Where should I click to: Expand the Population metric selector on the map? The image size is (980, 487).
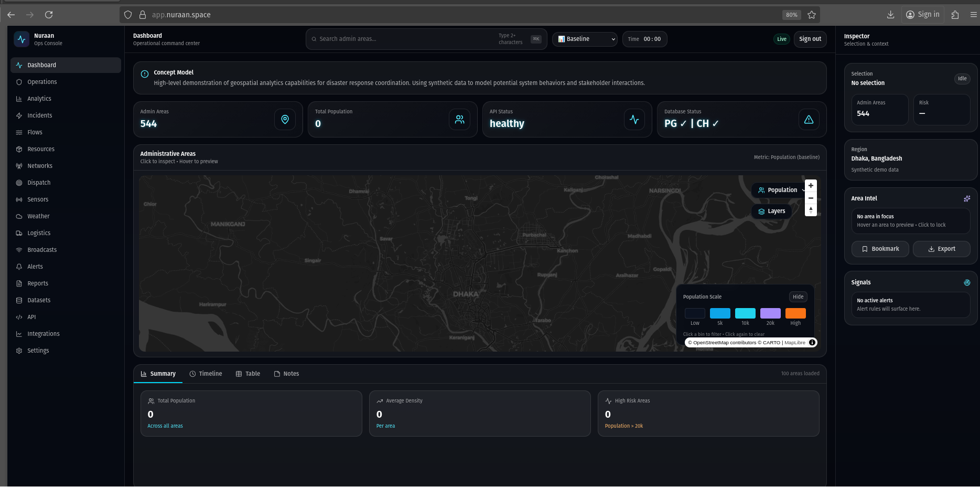point(782,190)
